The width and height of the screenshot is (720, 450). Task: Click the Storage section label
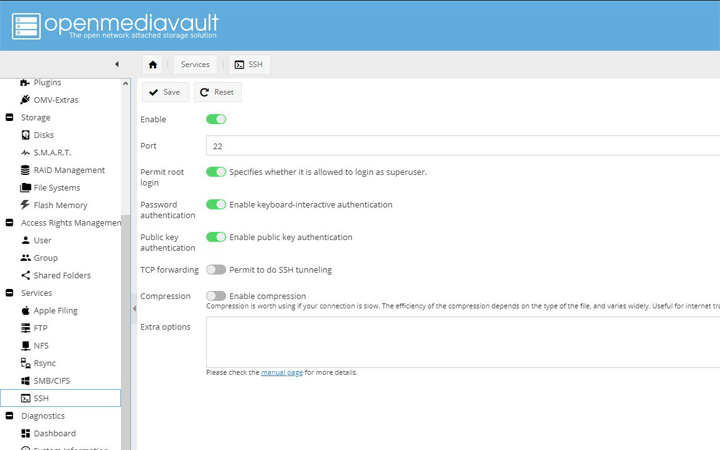(x=36, y=118)
